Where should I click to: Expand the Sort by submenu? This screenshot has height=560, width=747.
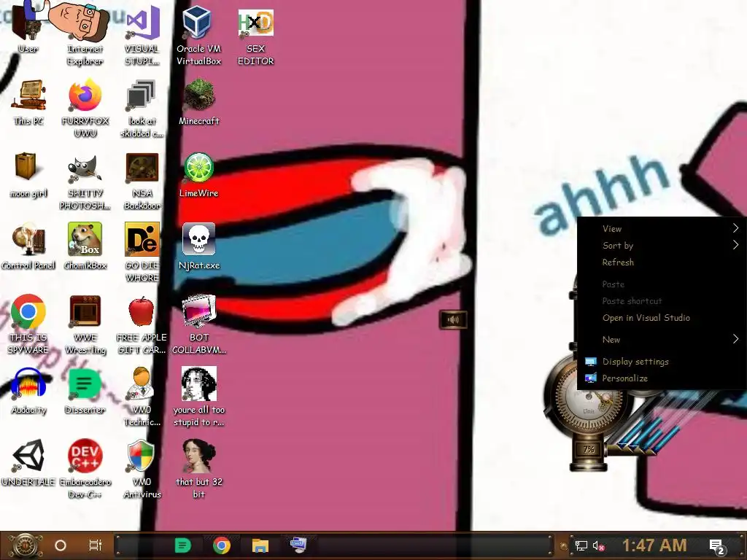662,246
